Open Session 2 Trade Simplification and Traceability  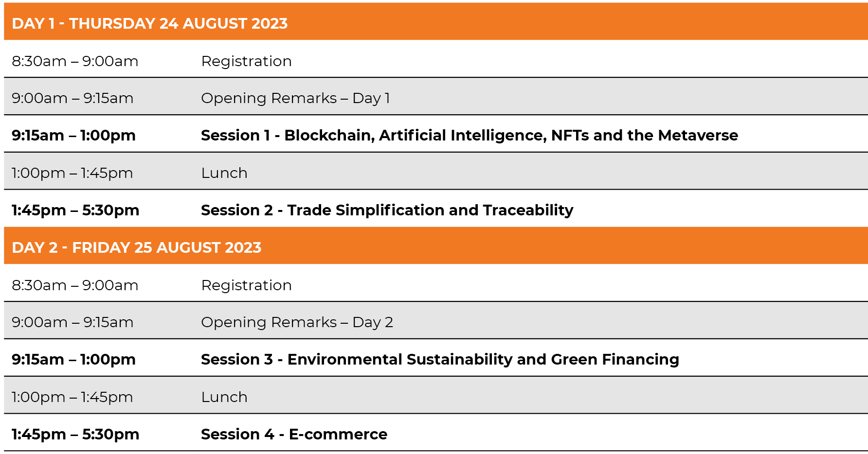click(x=387, y=210)
